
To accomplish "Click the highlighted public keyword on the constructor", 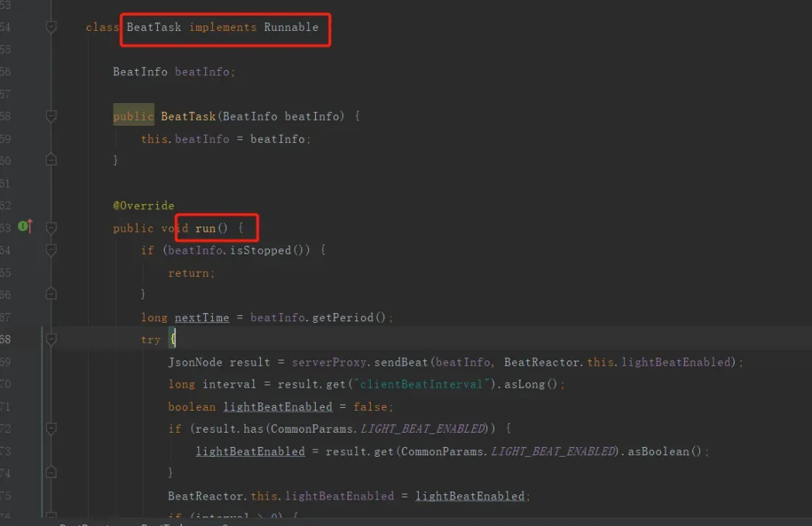I will point(133,116).
